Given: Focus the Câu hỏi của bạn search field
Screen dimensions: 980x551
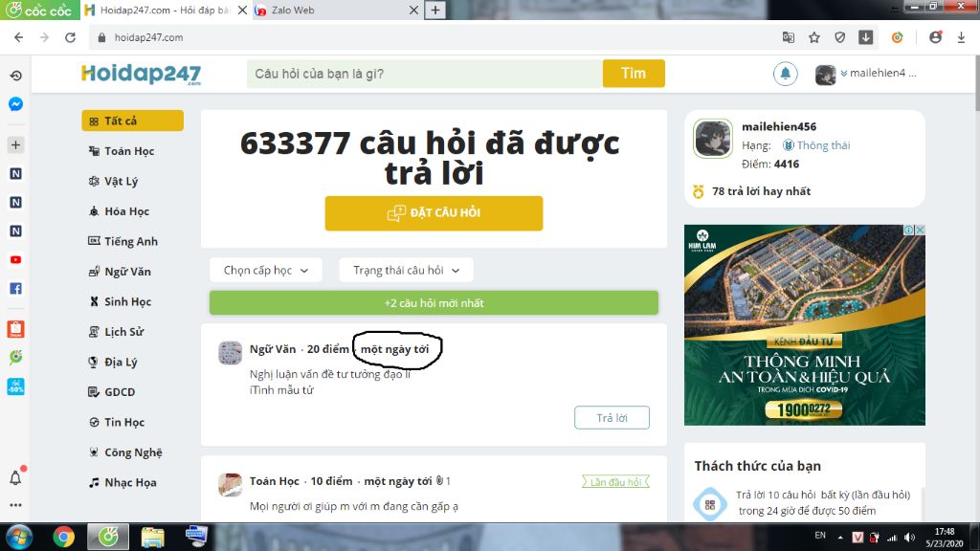Looking at the screenshot, I should tap(425, 74).
